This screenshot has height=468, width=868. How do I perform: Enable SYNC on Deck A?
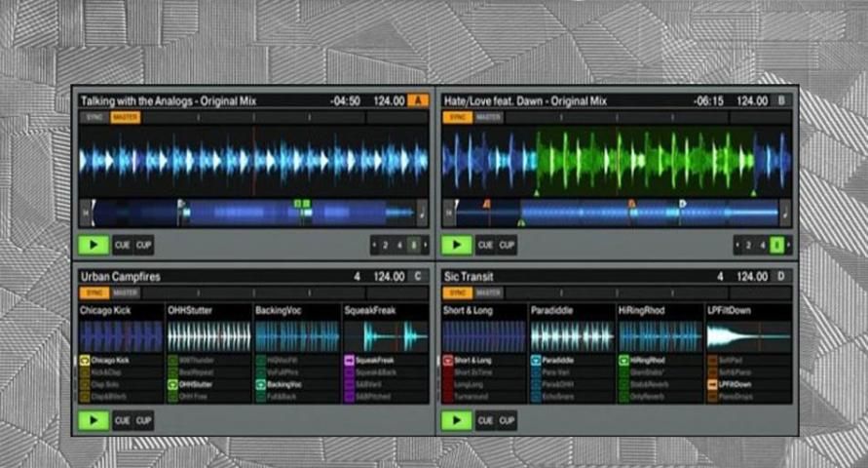pos(93,117)
